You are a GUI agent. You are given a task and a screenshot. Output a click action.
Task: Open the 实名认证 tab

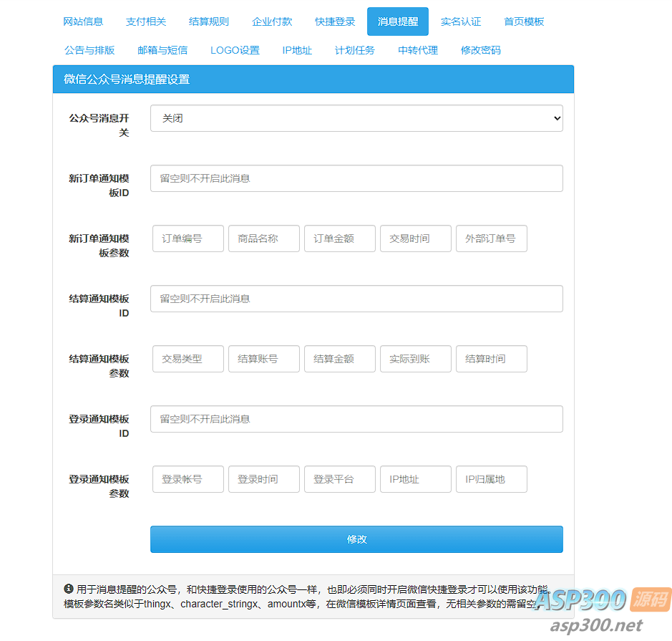click(461, 21)
